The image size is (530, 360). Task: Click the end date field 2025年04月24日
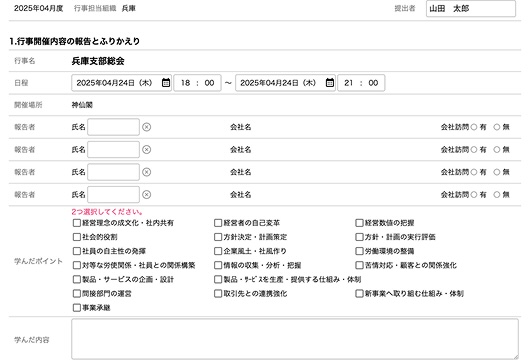[285, 83]
